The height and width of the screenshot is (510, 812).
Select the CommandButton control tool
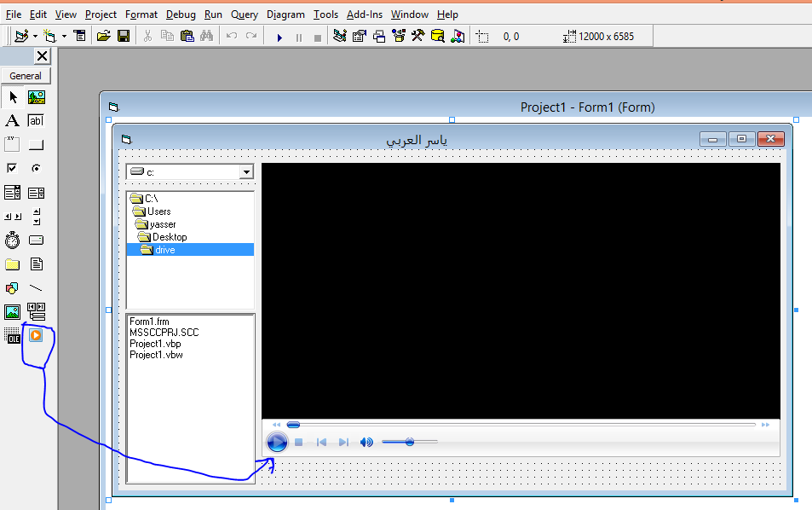pyautogui.click(x=37, y=145)
